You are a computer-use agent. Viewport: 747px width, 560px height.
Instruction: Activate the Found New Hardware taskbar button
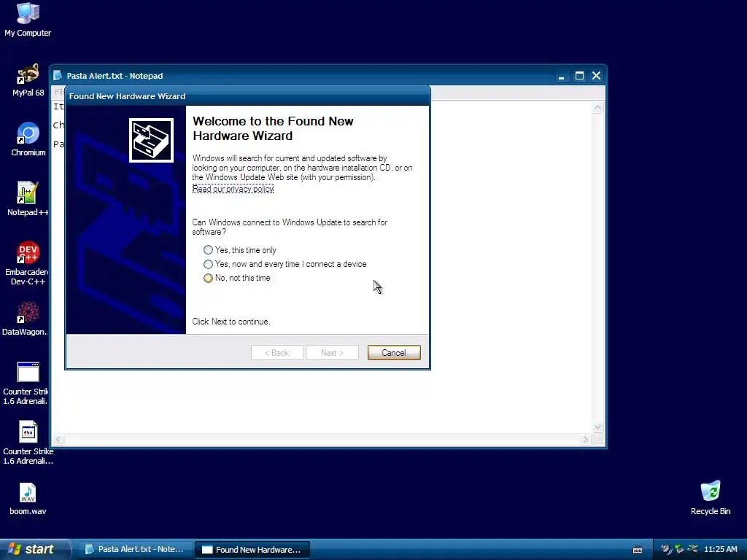[252, 550]
